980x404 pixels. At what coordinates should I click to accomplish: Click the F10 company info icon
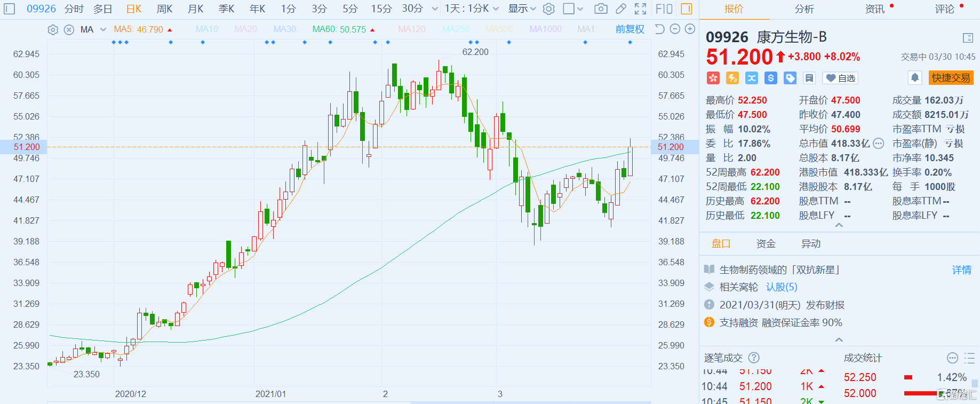click(664, 9)
